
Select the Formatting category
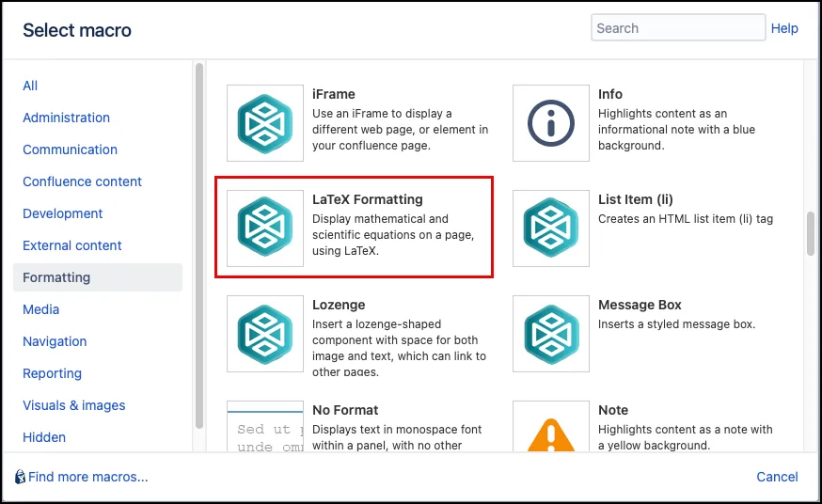pos(98,277)
